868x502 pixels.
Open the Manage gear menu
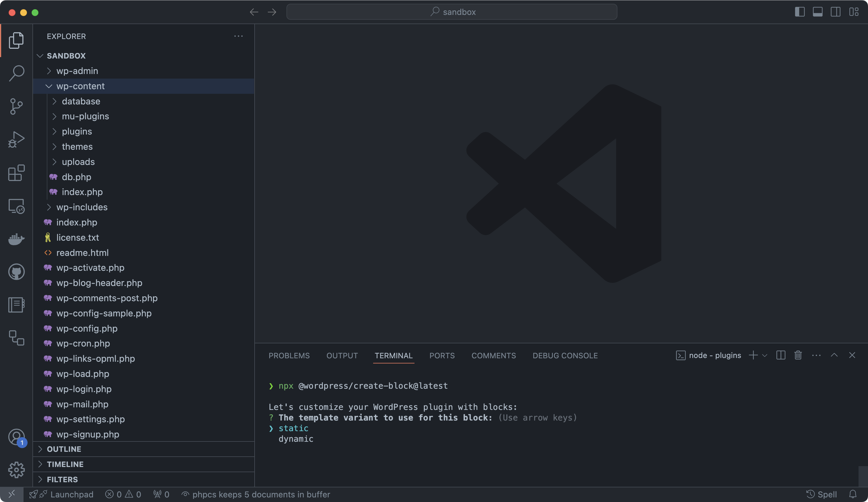tap(16, 470)
